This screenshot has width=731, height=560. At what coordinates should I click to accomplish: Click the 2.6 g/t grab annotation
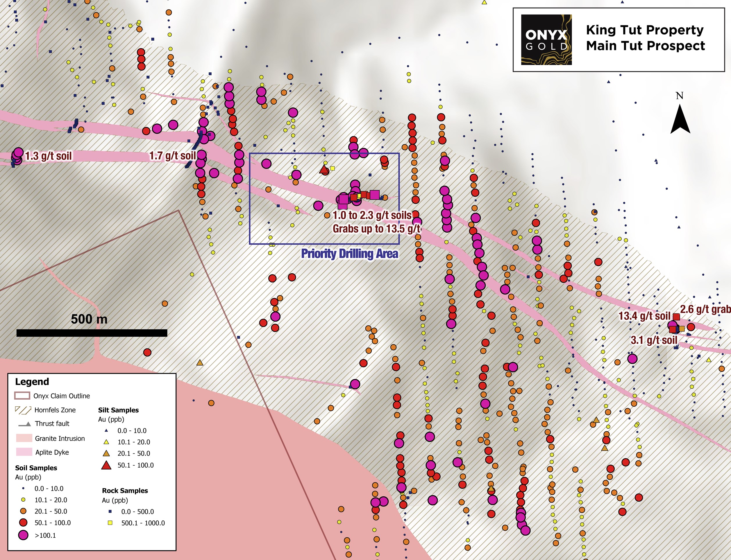click(705, 309)
